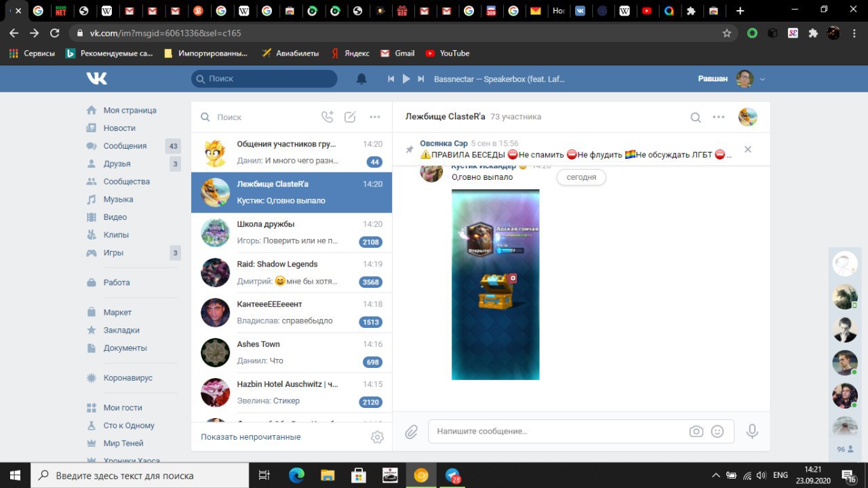
Task: Open Равшан profile dropdown menu
Action: 732,79
